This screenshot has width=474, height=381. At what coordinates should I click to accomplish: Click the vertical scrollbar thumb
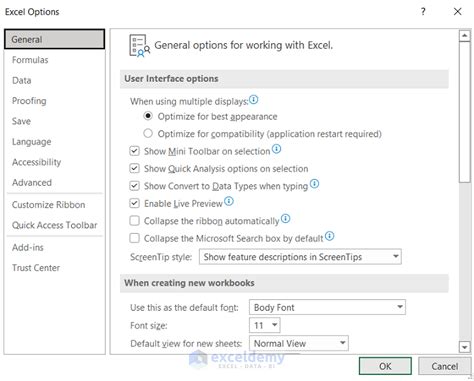(464, 112)
